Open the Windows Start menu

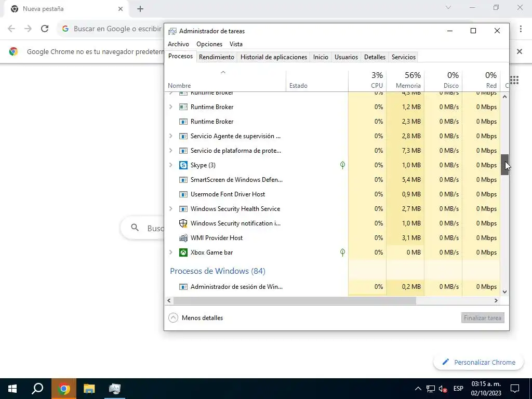[x=12, y=389]
